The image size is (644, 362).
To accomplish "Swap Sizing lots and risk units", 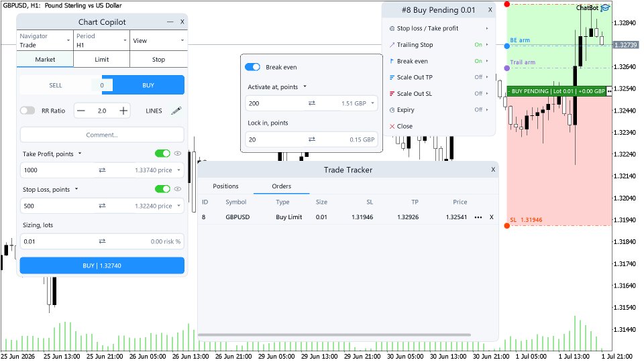I will (102, 241).
